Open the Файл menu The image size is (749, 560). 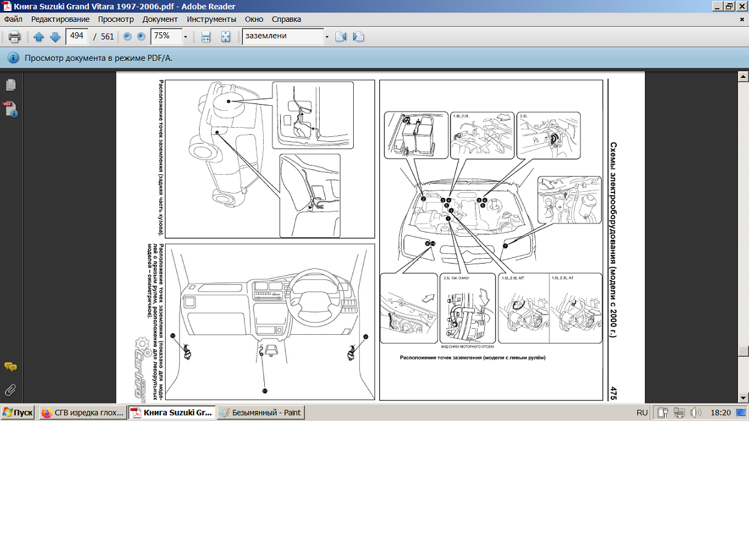coord(13,19)
